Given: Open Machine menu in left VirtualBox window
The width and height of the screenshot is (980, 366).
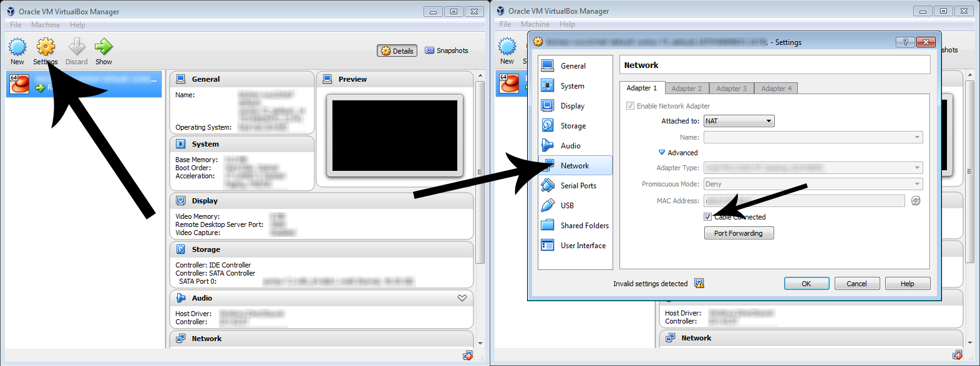Looking at the screenshot, I should [46, 25].
